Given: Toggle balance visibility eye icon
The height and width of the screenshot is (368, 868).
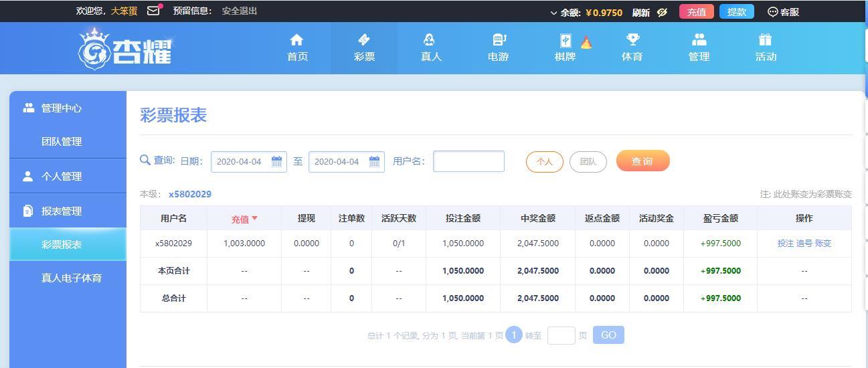Looking at the screenshot, I should [x=662, y=12].
